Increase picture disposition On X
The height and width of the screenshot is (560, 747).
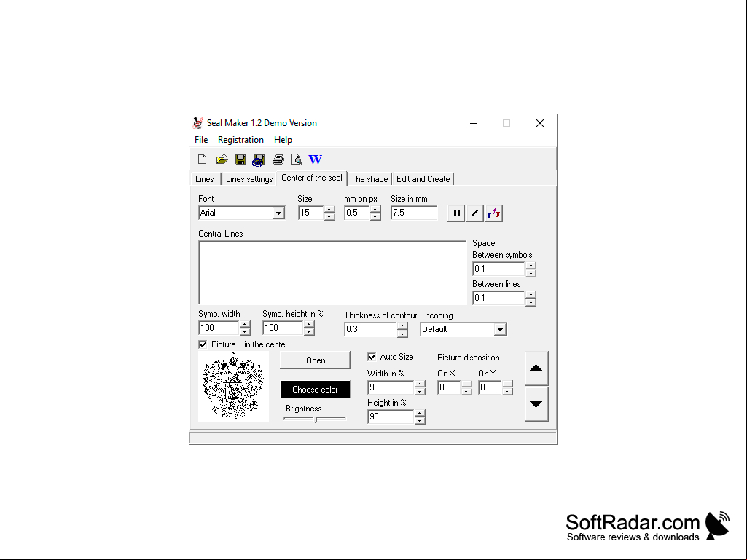[466, 384]
